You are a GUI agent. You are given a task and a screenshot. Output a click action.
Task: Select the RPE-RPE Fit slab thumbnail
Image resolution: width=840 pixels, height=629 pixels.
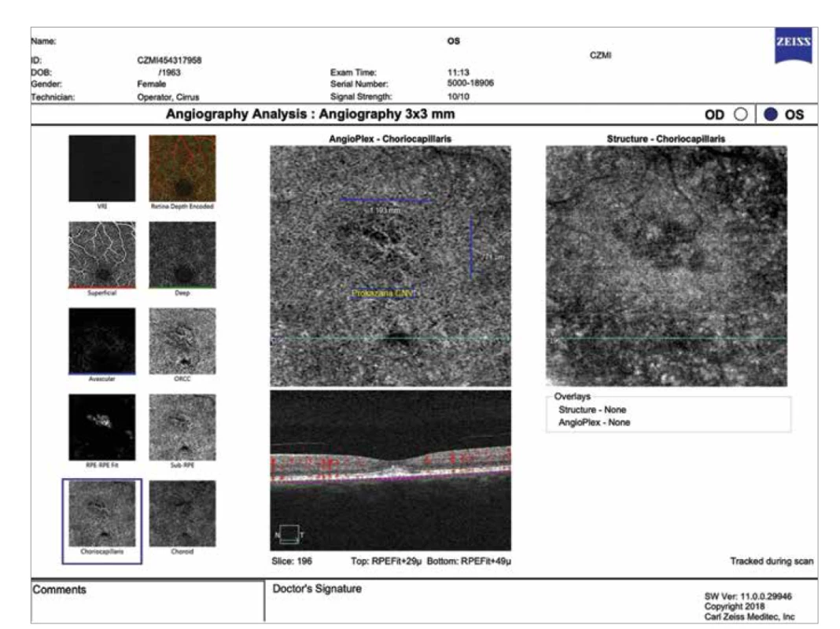pyautogui.click(x=101, y=427)
